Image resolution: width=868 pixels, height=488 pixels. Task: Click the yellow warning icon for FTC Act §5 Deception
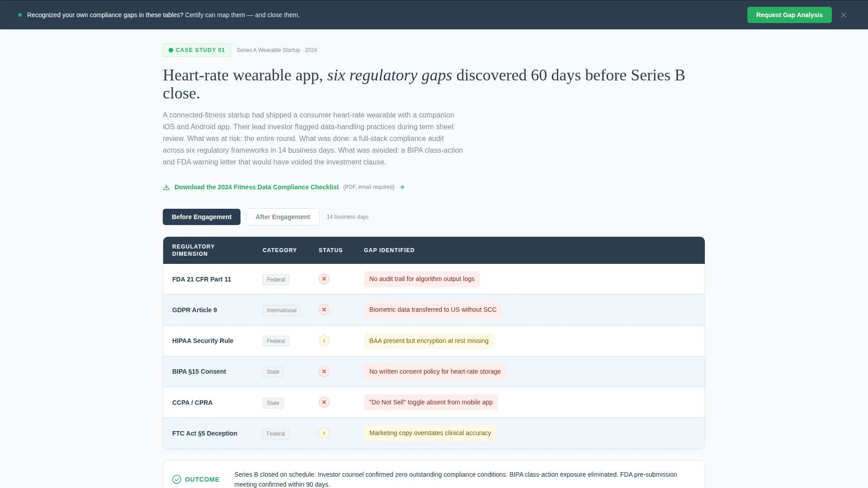coord(324,433)
